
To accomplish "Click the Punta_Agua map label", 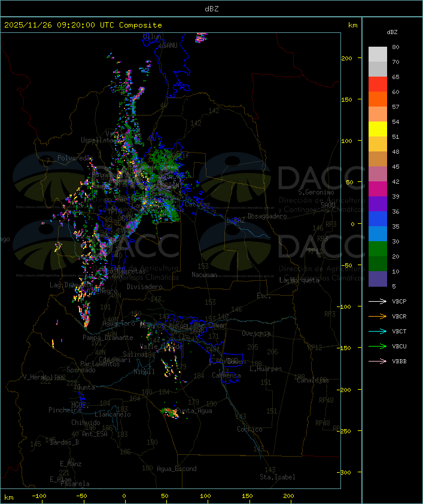I will pos(194,411).
